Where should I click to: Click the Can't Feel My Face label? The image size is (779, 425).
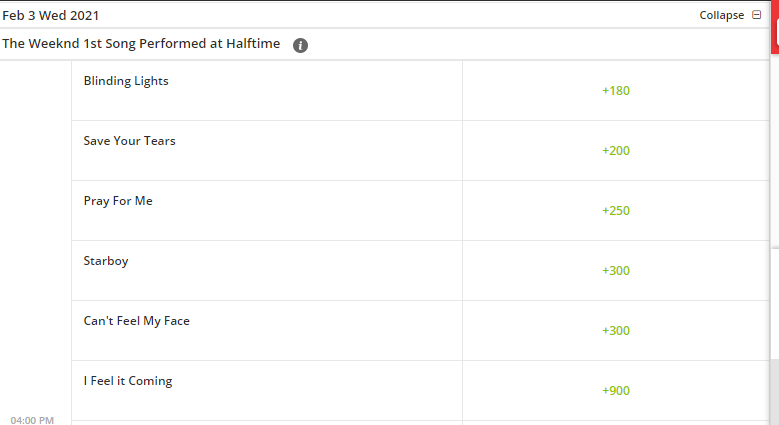pyautogui.click(x=137, y=321)
